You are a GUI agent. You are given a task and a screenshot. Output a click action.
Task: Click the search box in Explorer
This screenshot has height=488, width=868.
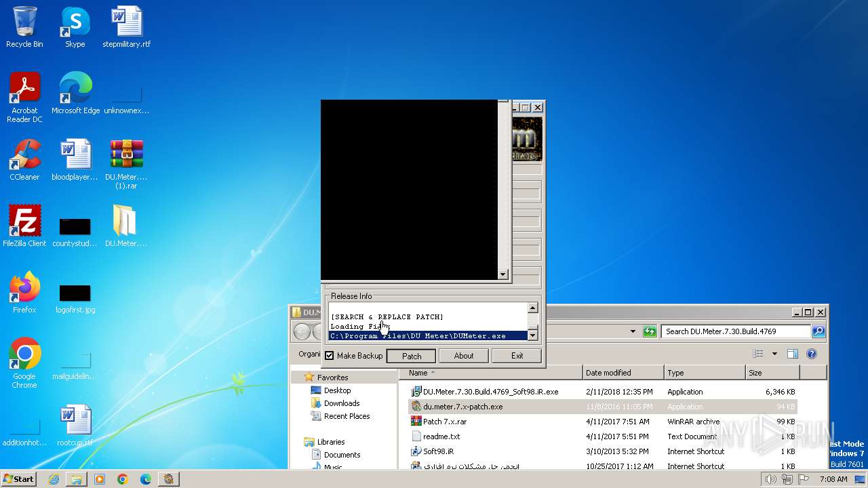coord(735,331)
